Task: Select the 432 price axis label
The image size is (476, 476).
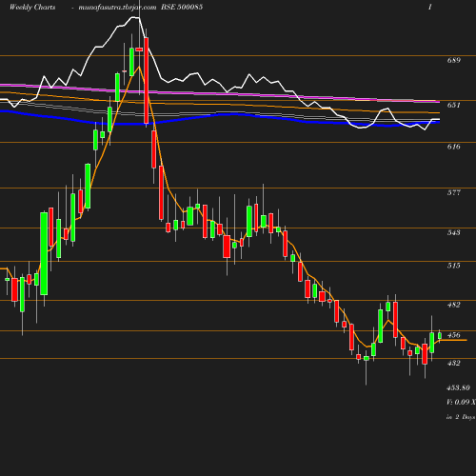Action: pyautogui.click(x=453, y=363)
